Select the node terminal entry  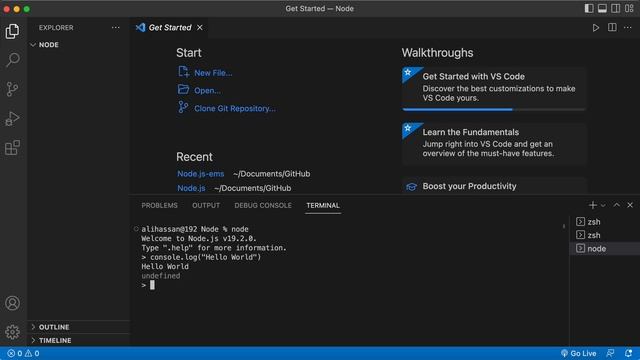point(605,249)
